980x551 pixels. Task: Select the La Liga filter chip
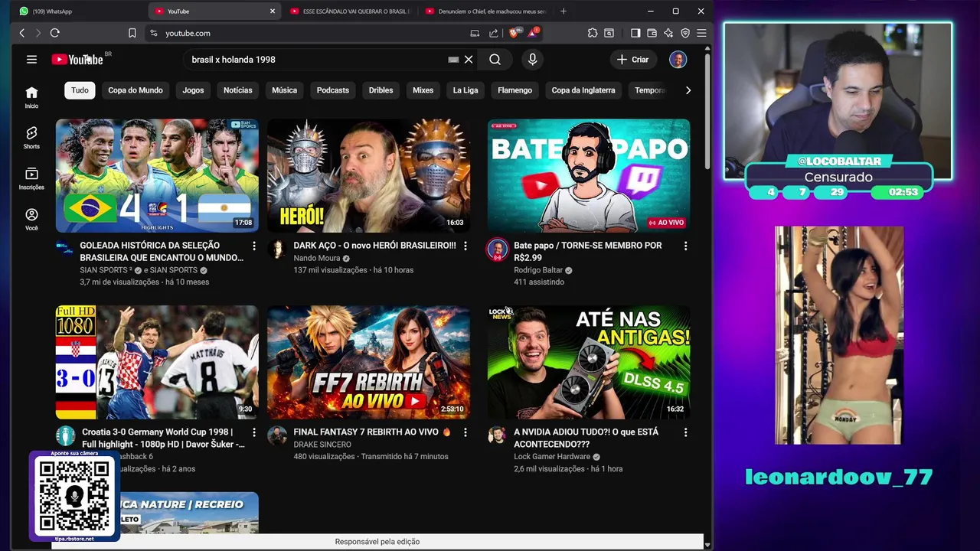coord(465,90)
